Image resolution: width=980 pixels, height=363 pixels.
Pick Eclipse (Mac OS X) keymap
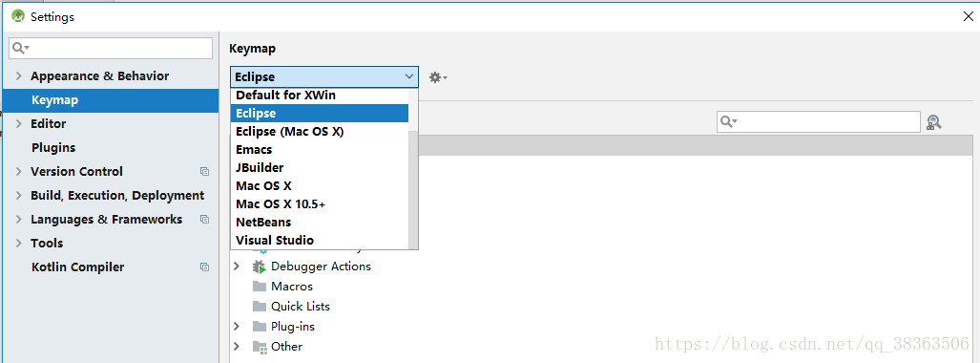click(320, 132)
